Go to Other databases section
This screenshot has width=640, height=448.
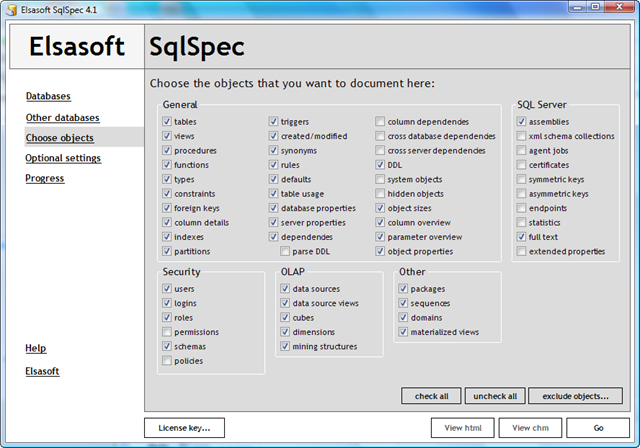coord(62,118)
